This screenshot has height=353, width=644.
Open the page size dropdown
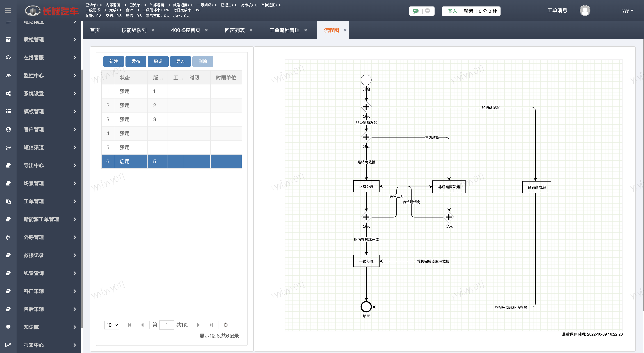coord(112,325)
